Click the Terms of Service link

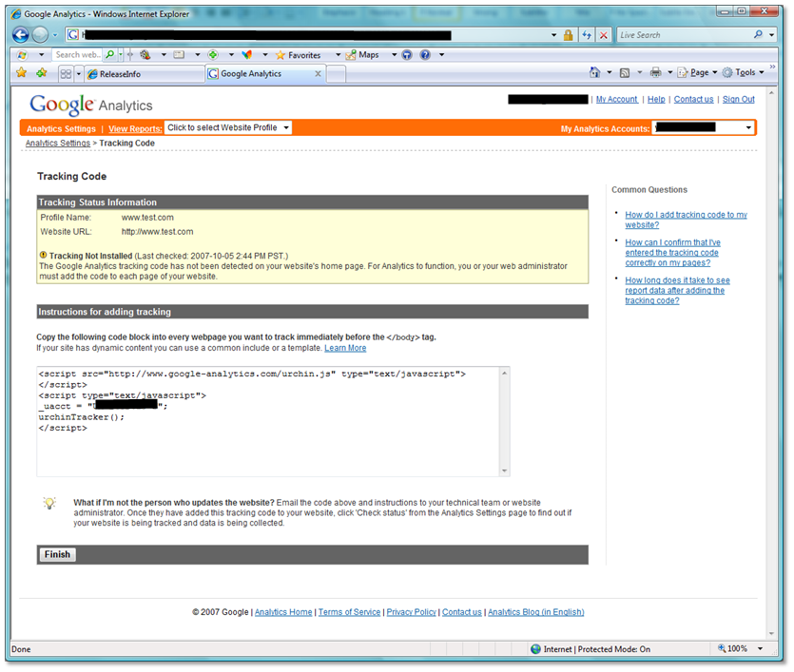349,612
